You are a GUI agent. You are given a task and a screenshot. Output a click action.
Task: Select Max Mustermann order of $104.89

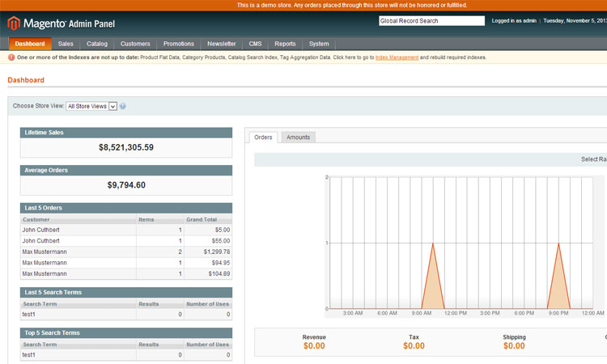tap(126, 273)
